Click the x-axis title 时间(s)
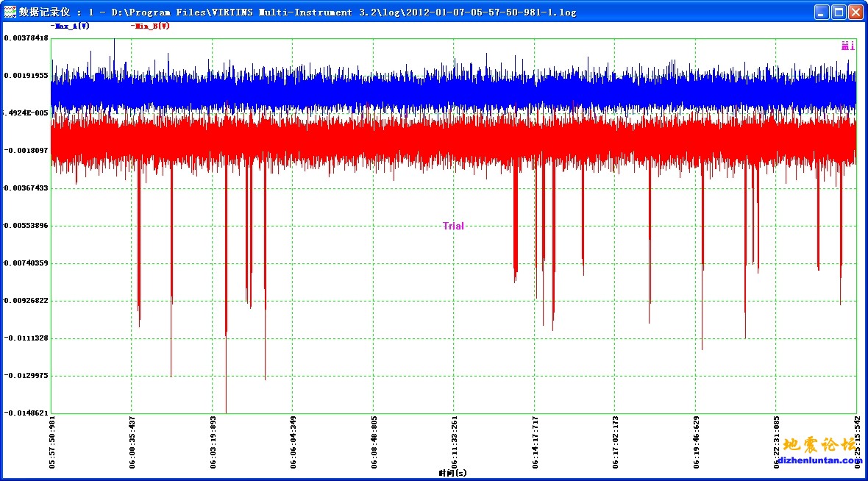The image size is (868, 481). tap(453, 473)
